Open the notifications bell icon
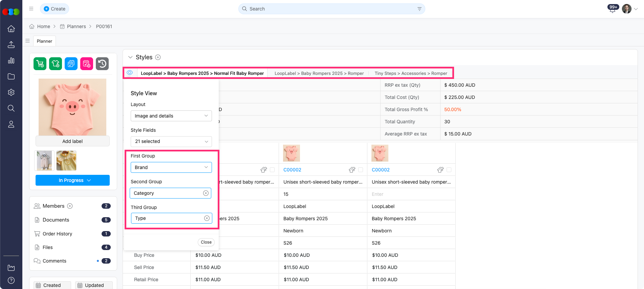The width and height of the screenshot is (644, 289). pyautogui.click(x=613, y=9)
